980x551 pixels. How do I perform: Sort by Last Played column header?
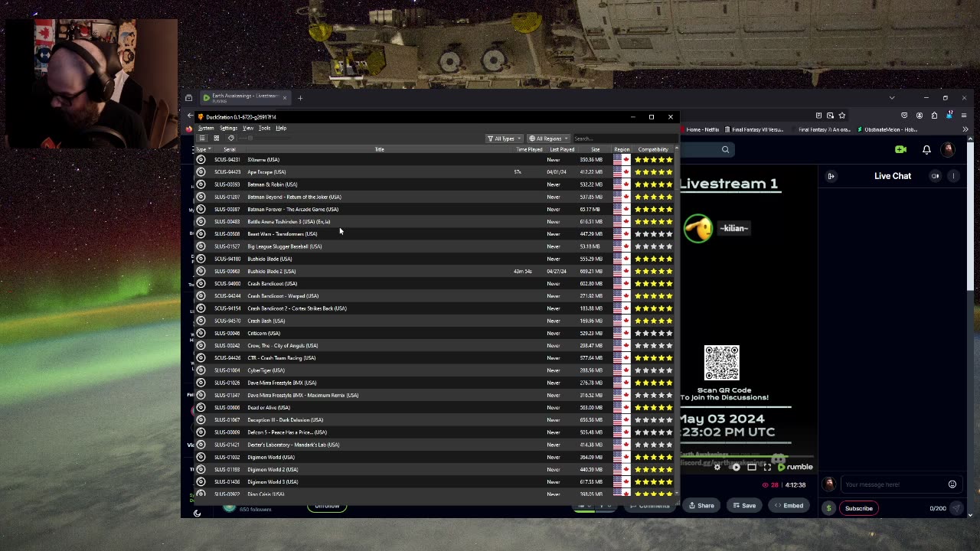coord(561,149)
